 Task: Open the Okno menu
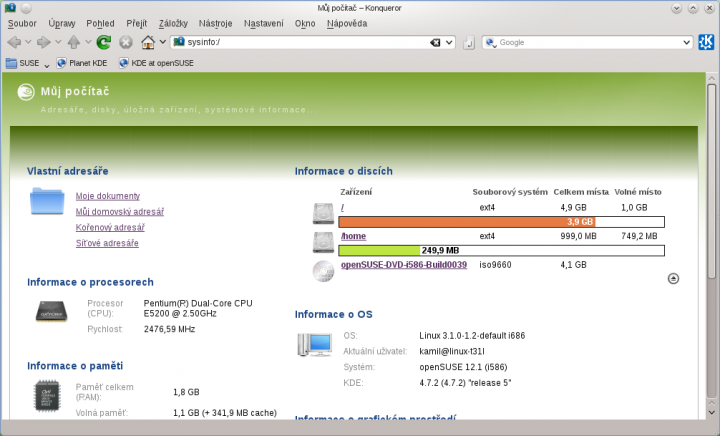click(x=305, y=23)
